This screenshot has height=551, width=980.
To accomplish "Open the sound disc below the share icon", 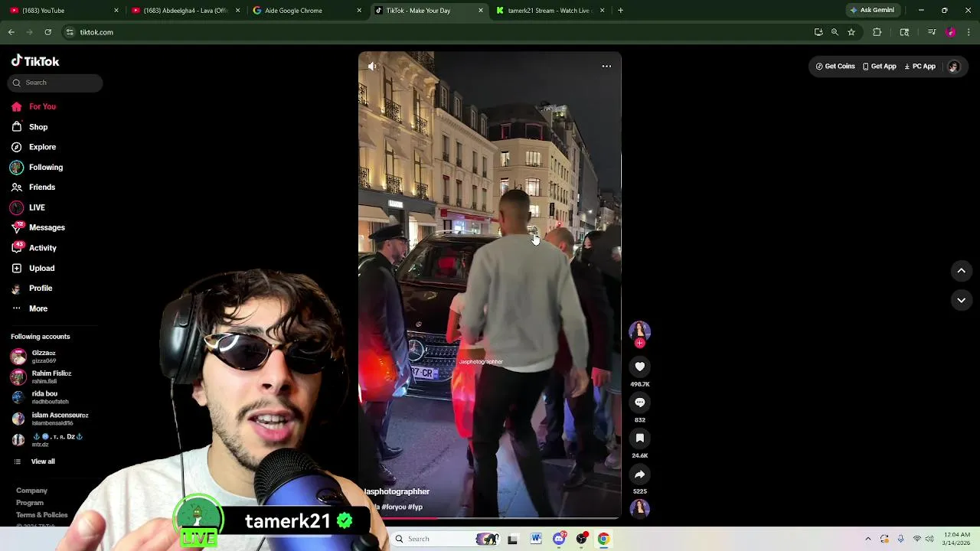I will pos(639,508).
